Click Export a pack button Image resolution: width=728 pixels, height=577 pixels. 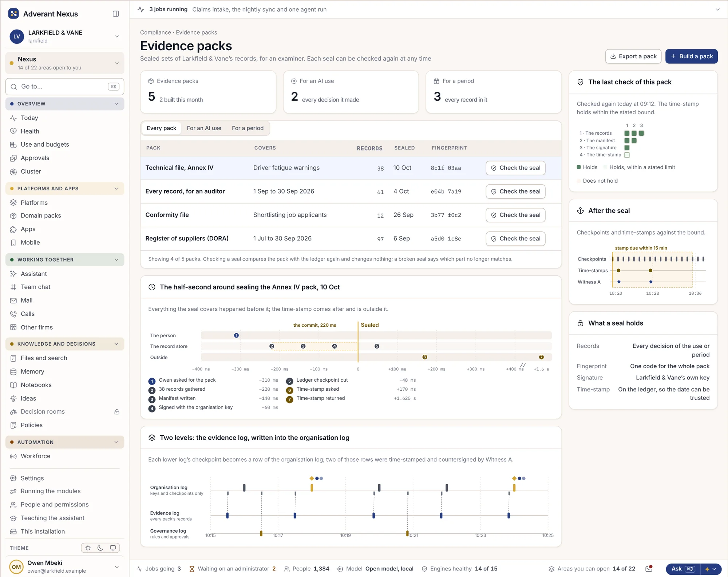pos(633,56)
